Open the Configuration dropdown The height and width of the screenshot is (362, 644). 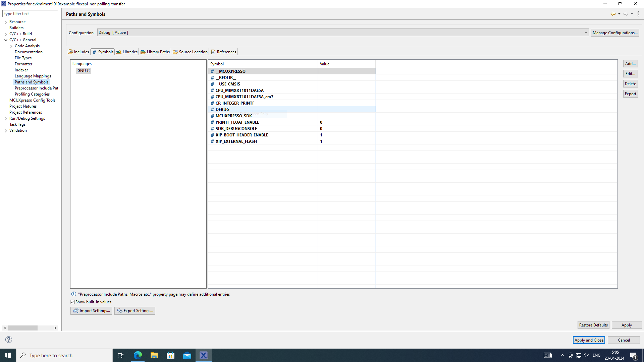(585, 32)
